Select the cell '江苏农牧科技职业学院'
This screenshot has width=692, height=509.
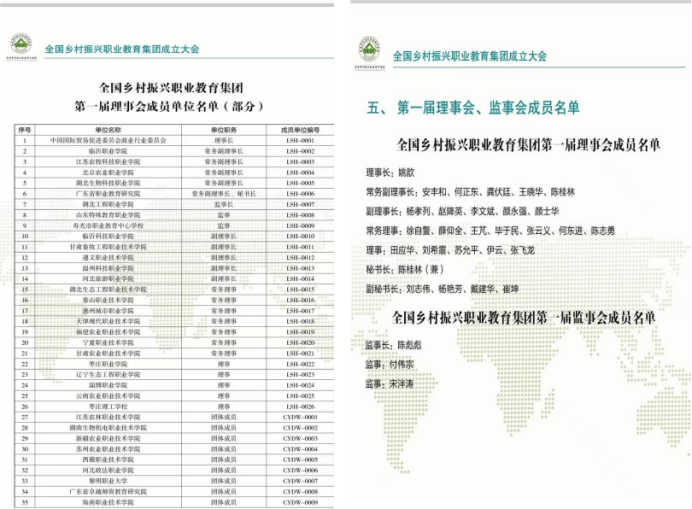click(108, 162)
